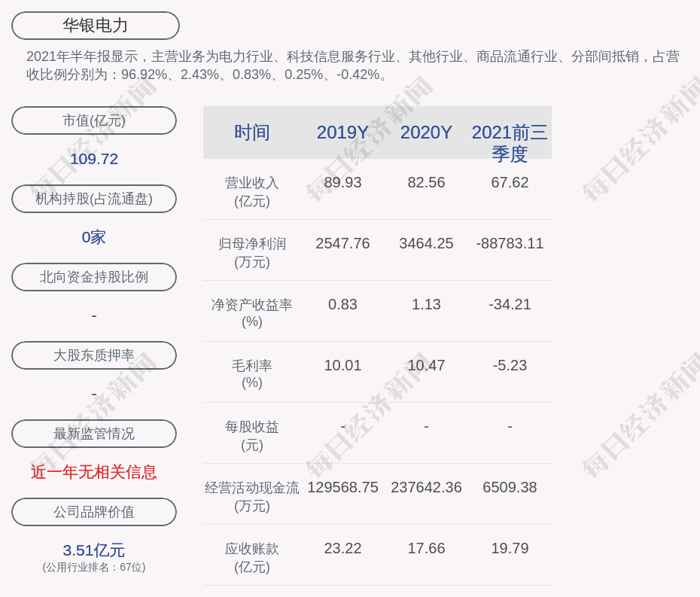Click ROE value 0.83
Image resolution: width=700 pixels, height=597 pixels.
tap(343, 305)
